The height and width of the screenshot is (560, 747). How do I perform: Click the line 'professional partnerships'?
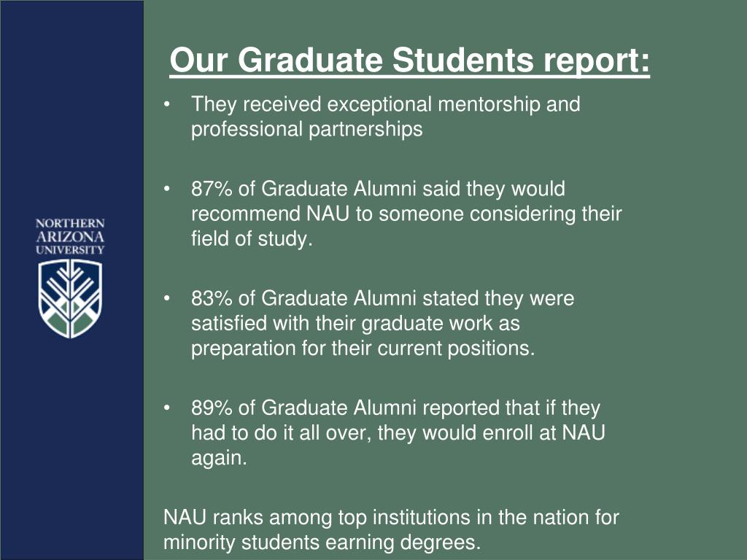(307, 130)
